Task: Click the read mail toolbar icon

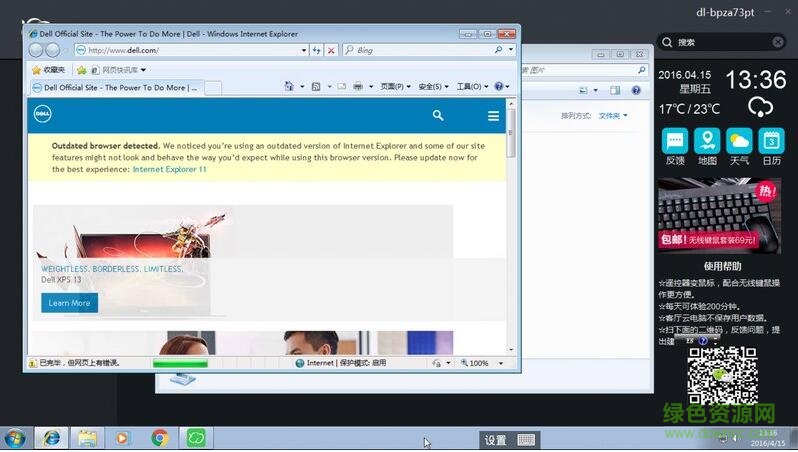Action: (341, 87)
